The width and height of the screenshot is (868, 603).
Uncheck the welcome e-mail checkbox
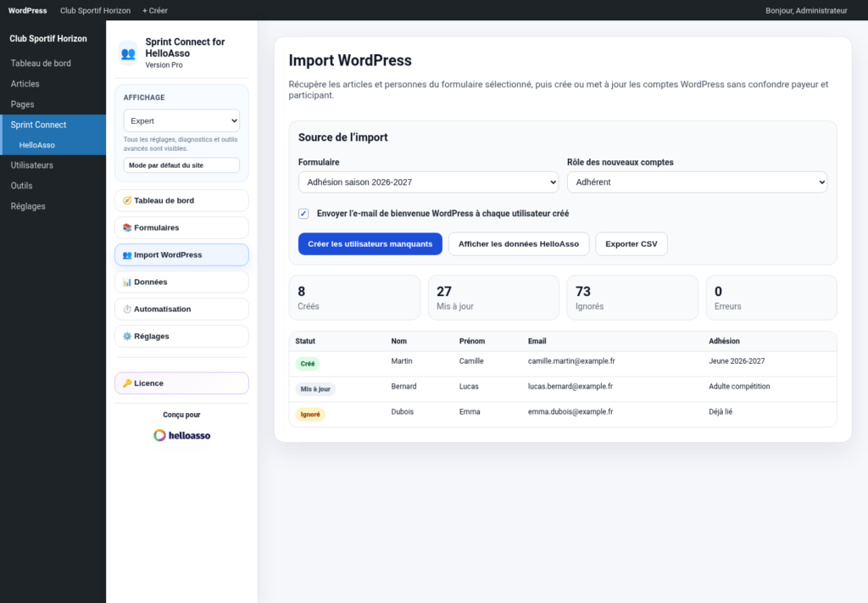[x=303, y=214]
